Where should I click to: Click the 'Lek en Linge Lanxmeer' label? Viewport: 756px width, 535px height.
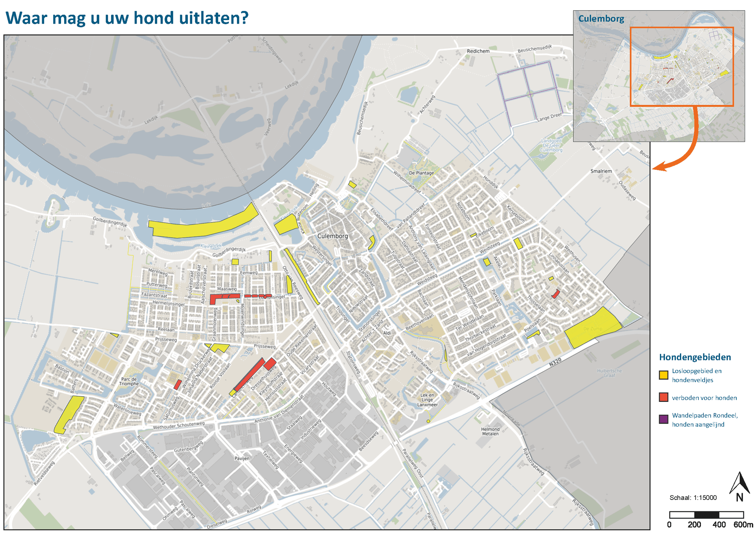[x=427, y=400]
